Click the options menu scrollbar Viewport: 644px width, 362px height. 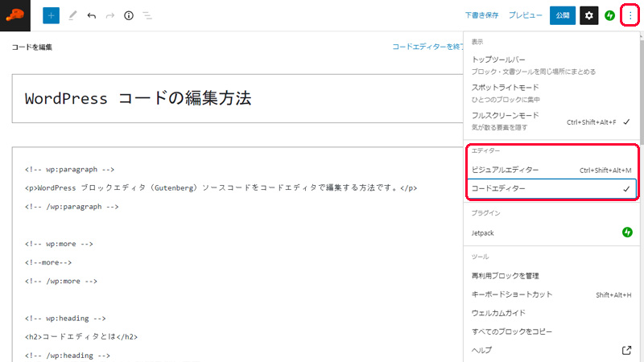click(x=642, y=94)
